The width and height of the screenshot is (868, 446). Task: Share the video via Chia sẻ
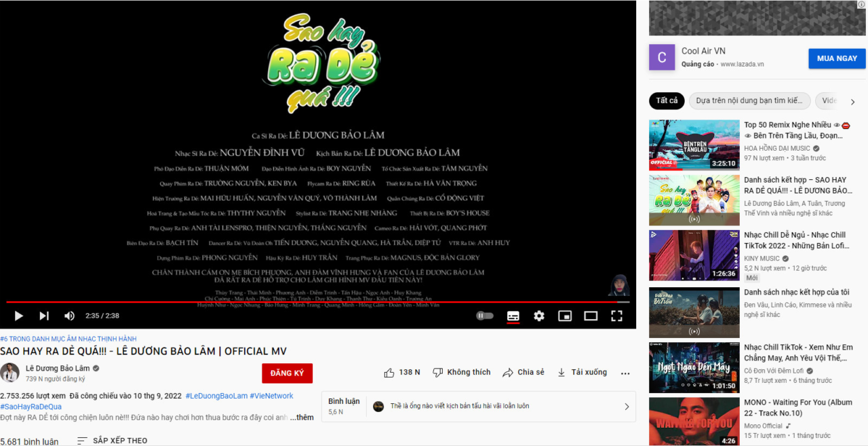point(524,373)
